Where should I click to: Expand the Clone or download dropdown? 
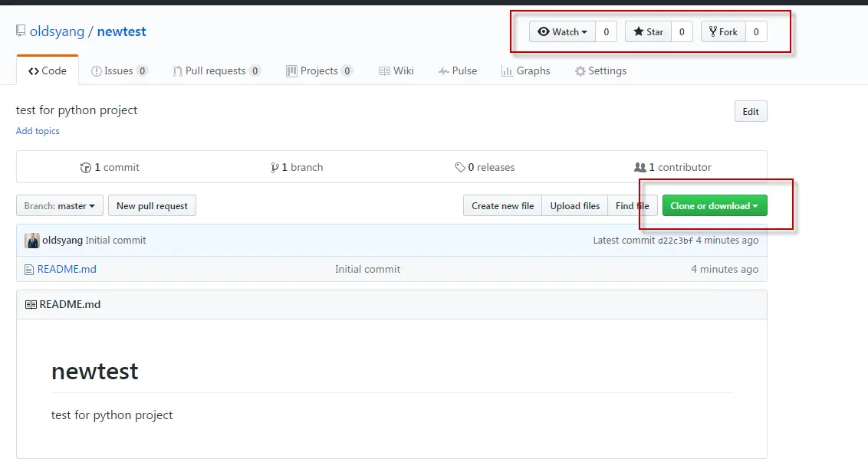(x=715, y=205)
